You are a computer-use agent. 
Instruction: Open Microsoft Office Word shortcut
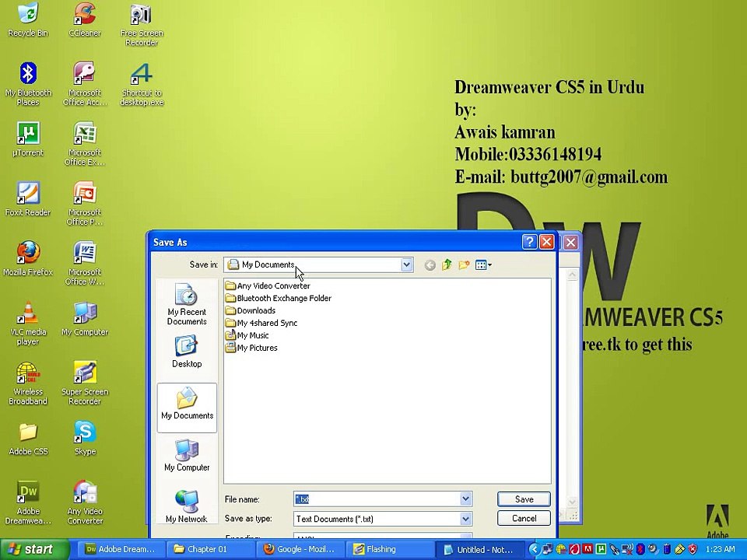pyautogui.click(x=85, y=264)
